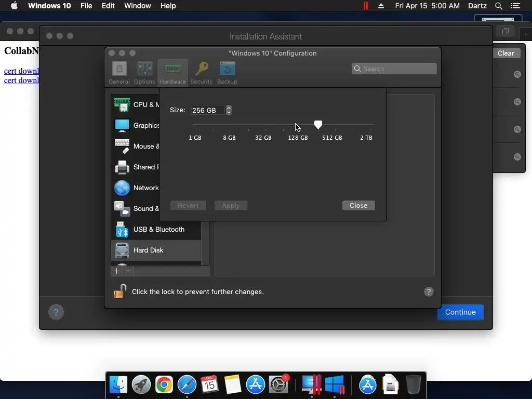Click the Dartz user name in menu bar
532x399 pixels.
click(x=477, y=6)
